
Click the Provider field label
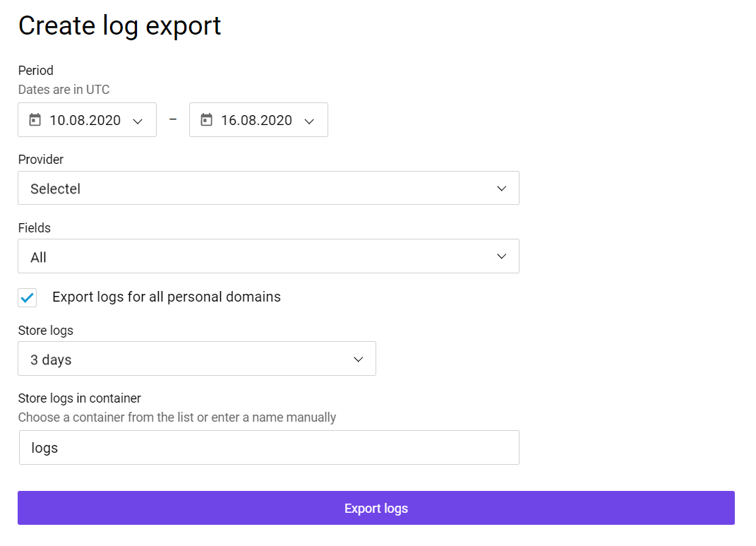pos(40,160)
